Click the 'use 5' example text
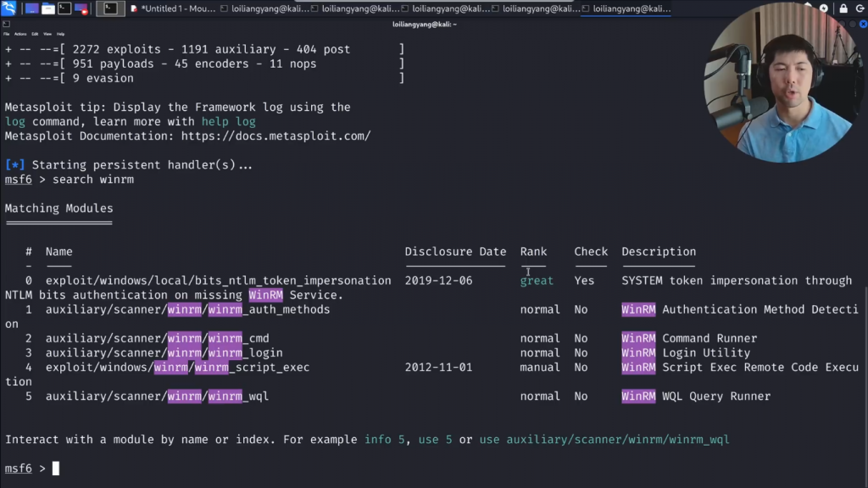Screen dimensions: 868x488 tap(435, 440)
